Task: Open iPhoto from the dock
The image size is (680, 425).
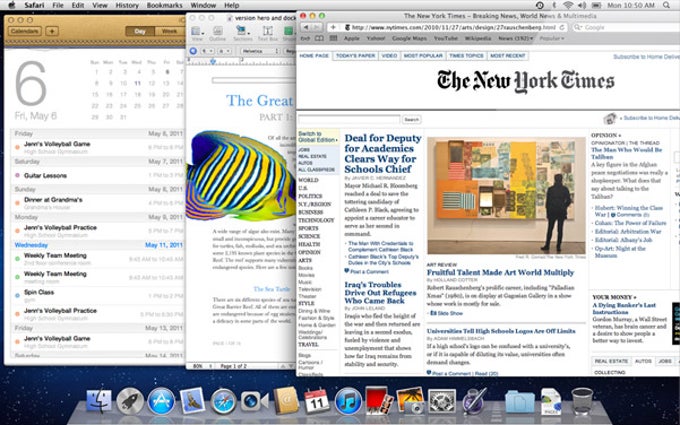Action: click(x=410, y=400)
